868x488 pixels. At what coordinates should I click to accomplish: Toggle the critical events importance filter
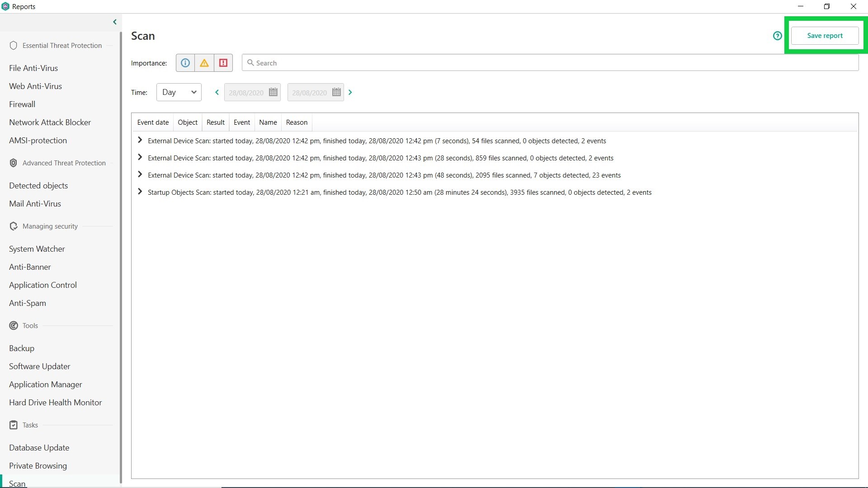[x=223, y=63]
